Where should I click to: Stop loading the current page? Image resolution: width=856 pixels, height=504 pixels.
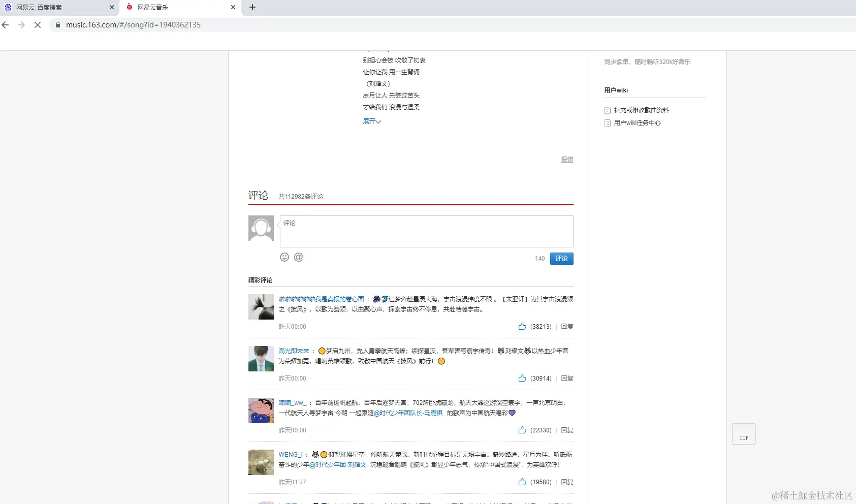click(x=38, y=25)
